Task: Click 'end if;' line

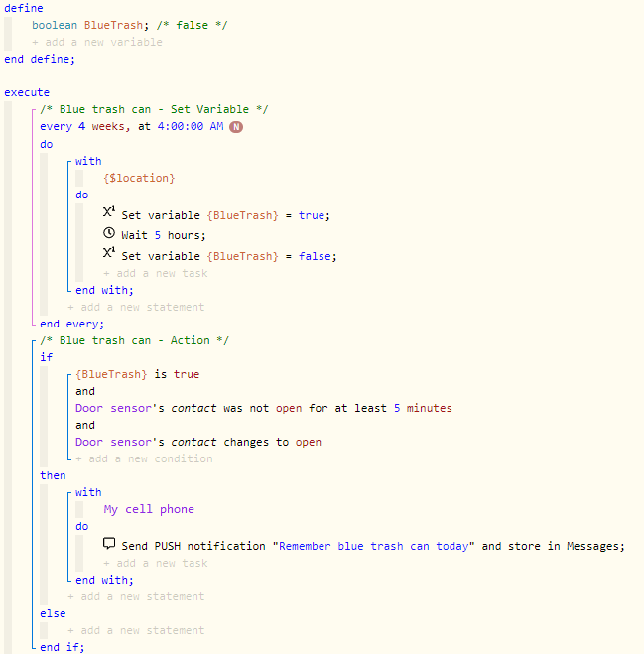Action: point(63,647)
